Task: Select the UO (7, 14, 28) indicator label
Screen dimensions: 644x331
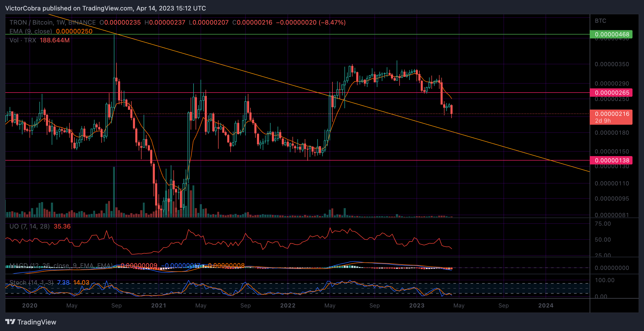Action: [30, 226]
